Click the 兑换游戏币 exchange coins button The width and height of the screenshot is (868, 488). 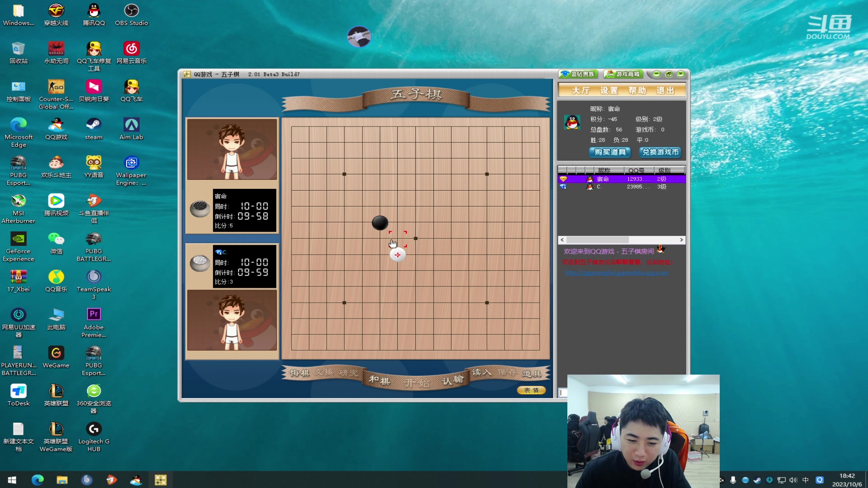[x=660, y=152]
